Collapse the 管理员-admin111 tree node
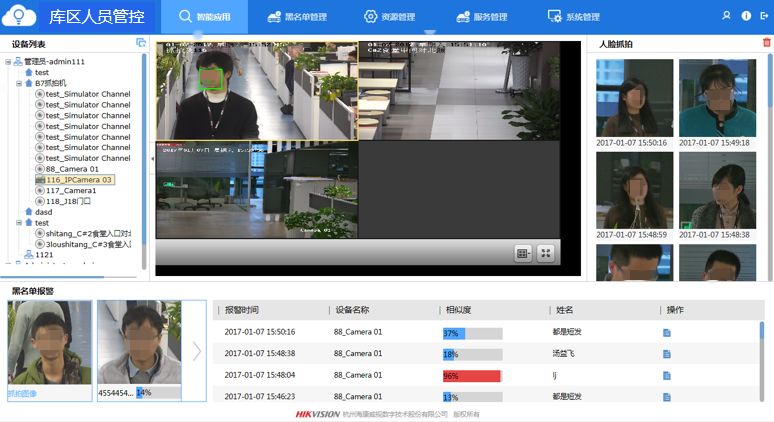The image size is (774, 422). tap(9, 62)
